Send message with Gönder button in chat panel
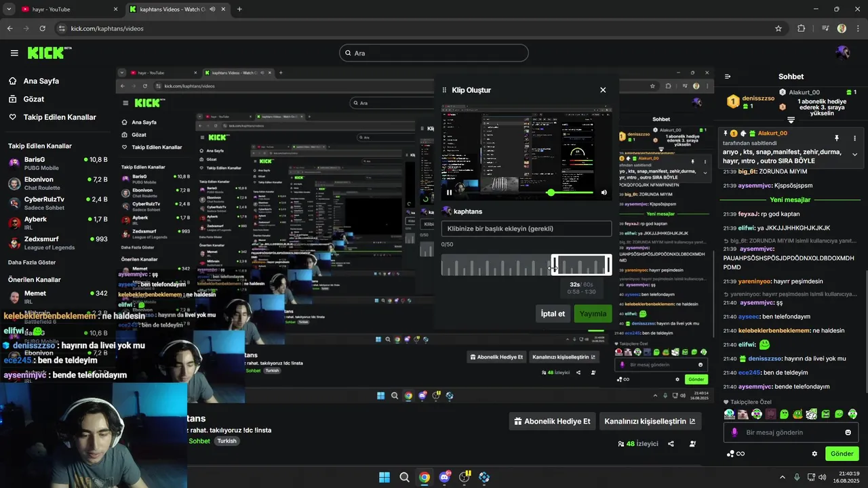Viewport: 868px width, 488px height. (842, 453)
